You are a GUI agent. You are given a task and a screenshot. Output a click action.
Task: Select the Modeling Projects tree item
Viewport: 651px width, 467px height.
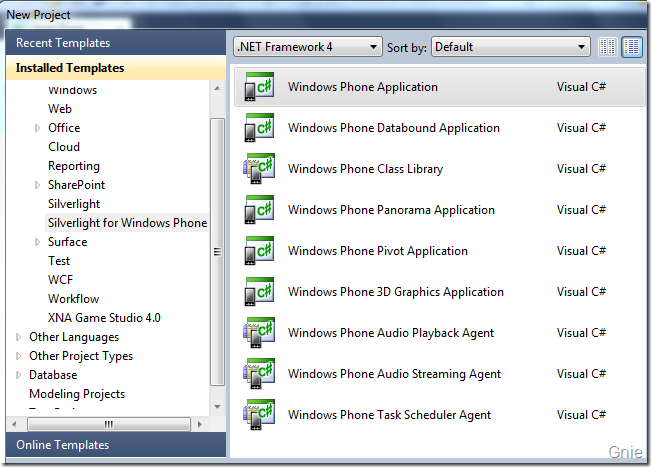tap(77, 394)
